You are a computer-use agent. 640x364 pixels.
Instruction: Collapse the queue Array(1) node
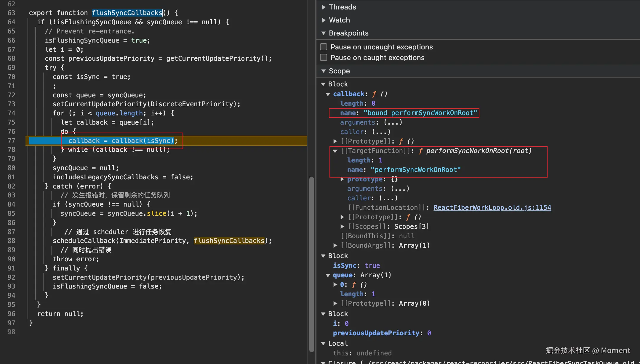point(328,275)
